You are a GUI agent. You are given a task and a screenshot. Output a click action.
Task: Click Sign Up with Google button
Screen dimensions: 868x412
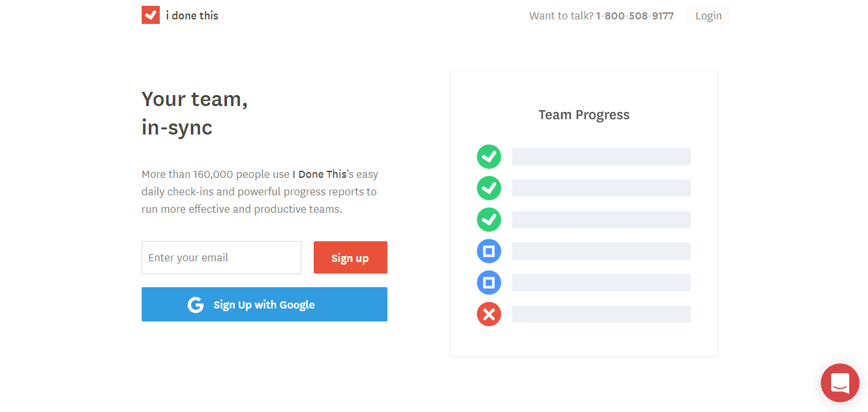coord(264,305)
